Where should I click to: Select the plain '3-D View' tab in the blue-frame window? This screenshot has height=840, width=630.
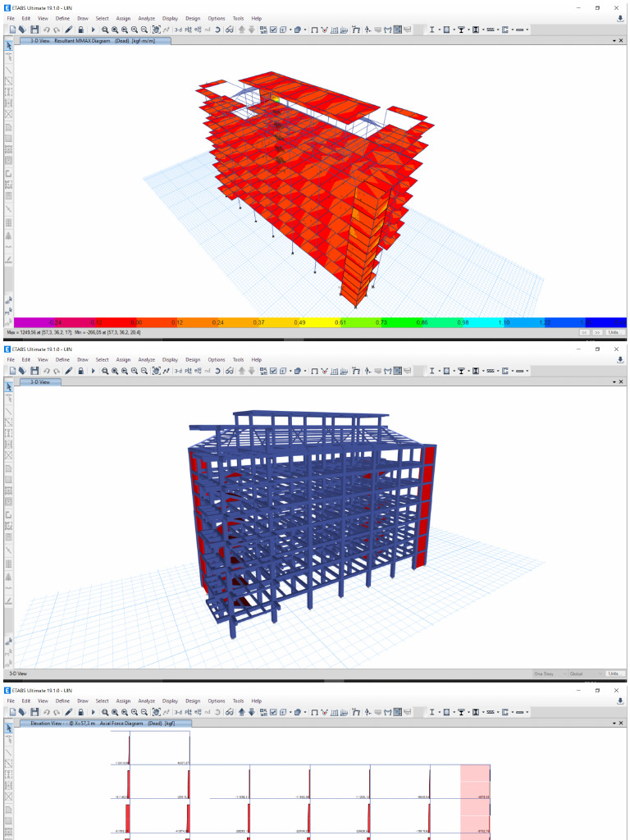pyautogui.click(x=41, y=382)
